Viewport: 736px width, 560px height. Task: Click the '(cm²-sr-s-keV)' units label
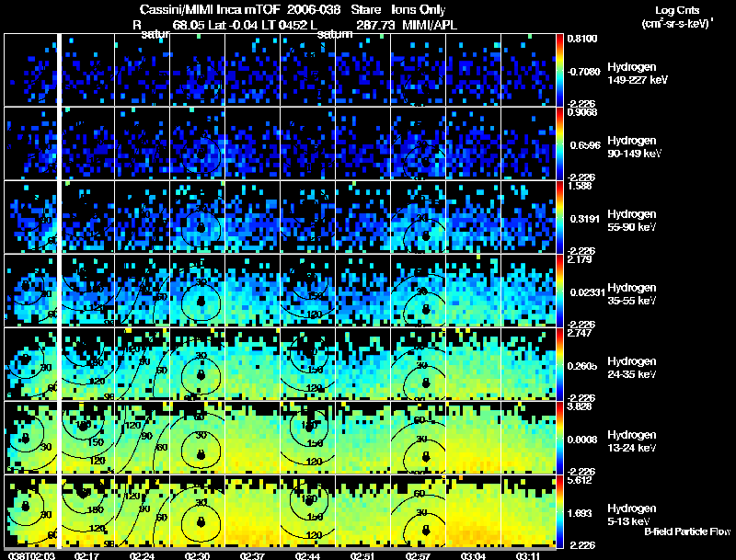click(677, 24)
